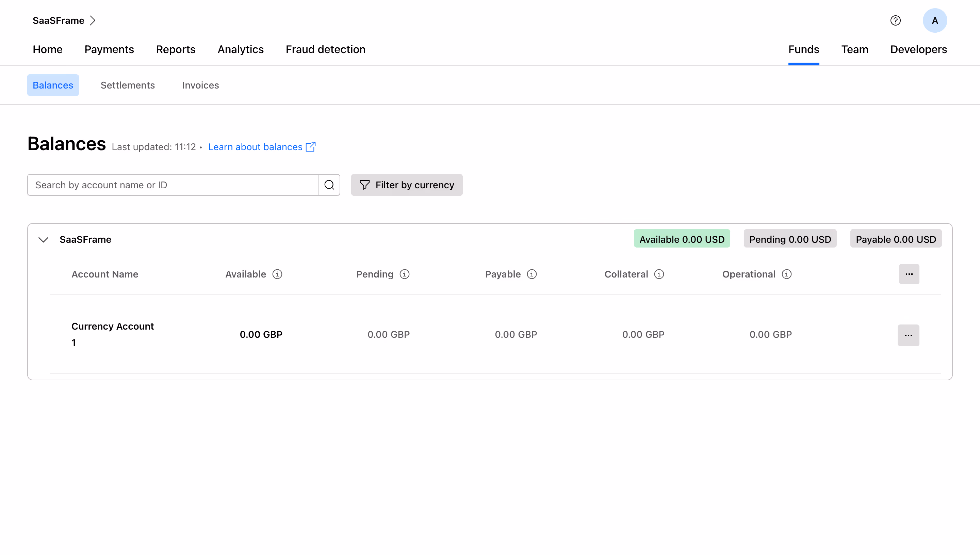Open the help question mark icon
This screenshot has height=555, width=980.
(x=896, y=20)
